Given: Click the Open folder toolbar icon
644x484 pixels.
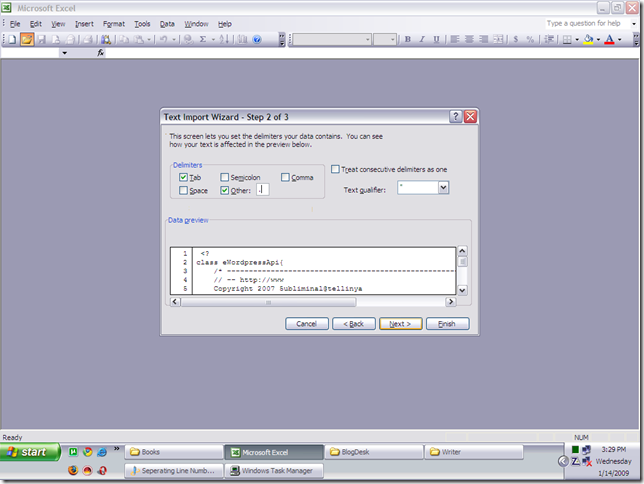Looking at the screenshot, I should pyautogui.click(x=27, y=39).
